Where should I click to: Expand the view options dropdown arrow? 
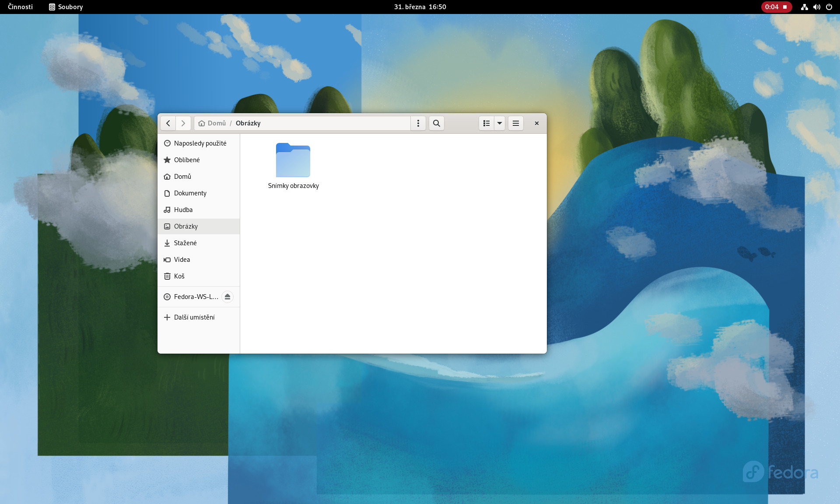pyautogui.click(x=500, y=123)
